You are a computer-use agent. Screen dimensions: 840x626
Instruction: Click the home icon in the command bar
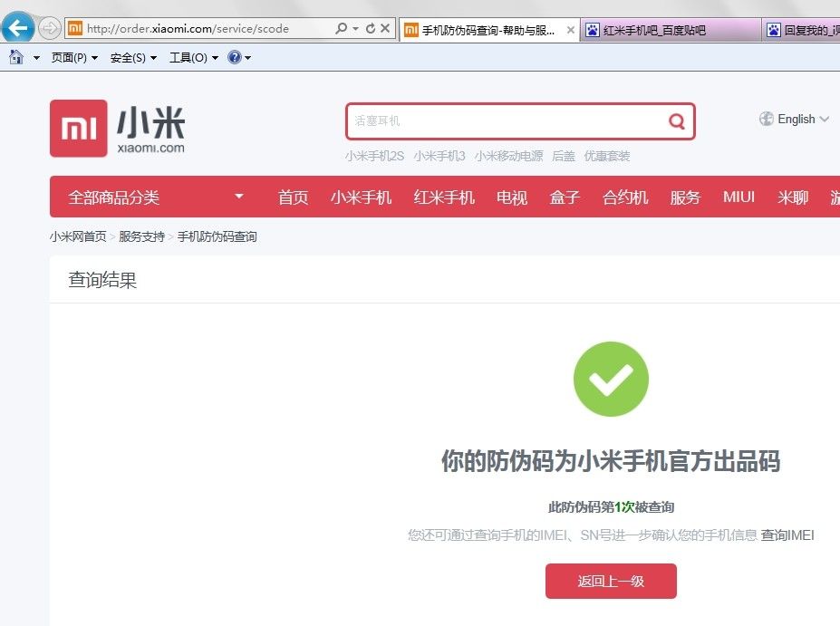(16, 57)
